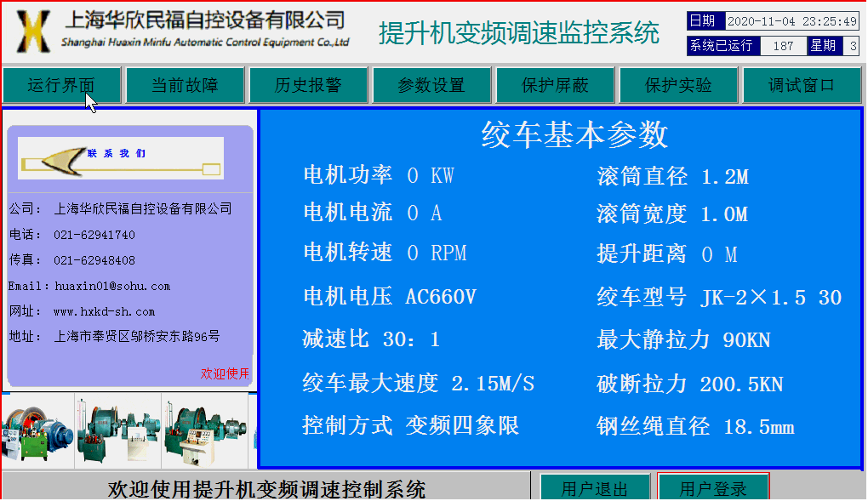Open the 历史报警 tab
The width and height of the screenshot is (868, 501).
coord(308,85)
